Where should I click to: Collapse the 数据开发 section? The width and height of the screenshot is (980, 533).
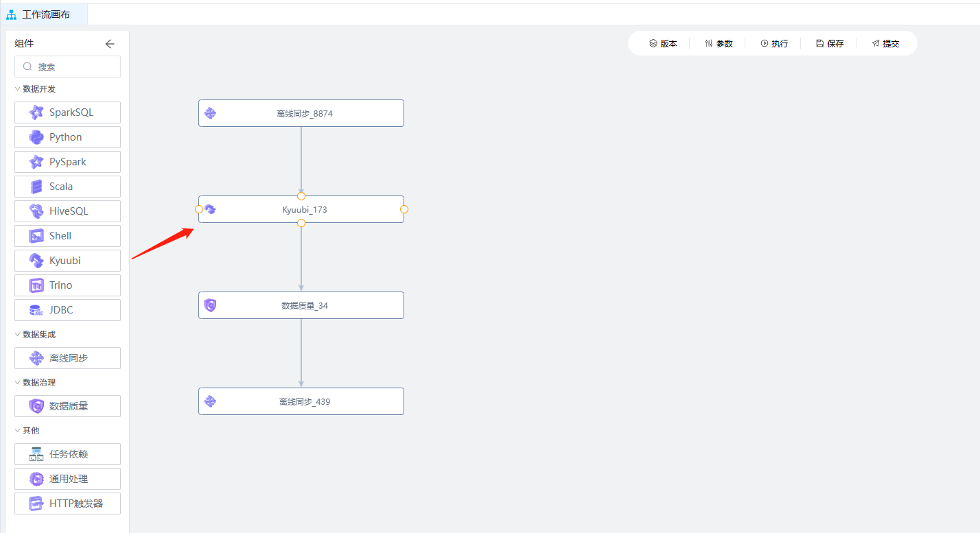18,88
